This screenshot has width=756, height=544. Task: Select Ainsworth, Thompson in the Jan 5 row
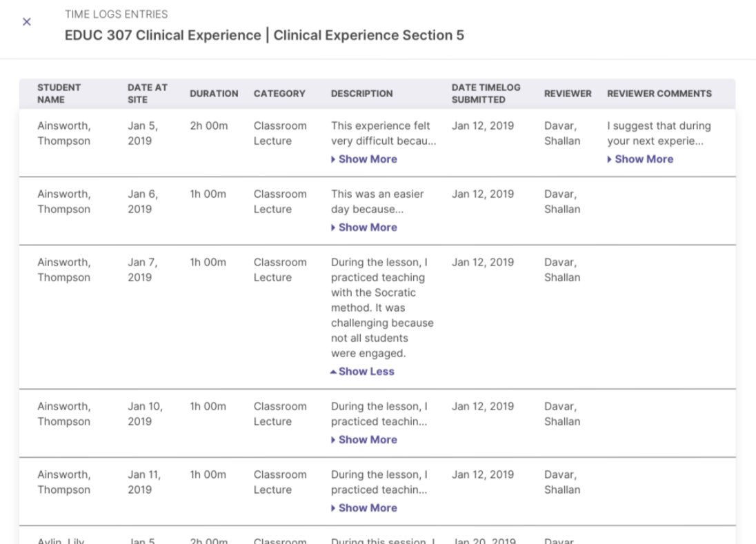click(63, 134)
